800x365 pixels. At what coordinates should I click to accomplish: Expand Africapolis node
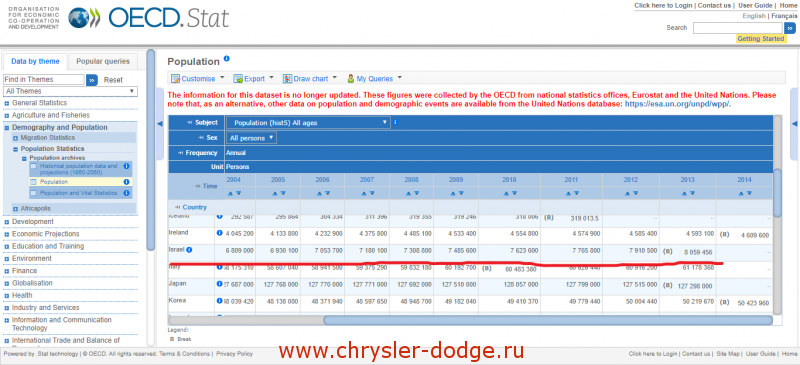[15, 209]
